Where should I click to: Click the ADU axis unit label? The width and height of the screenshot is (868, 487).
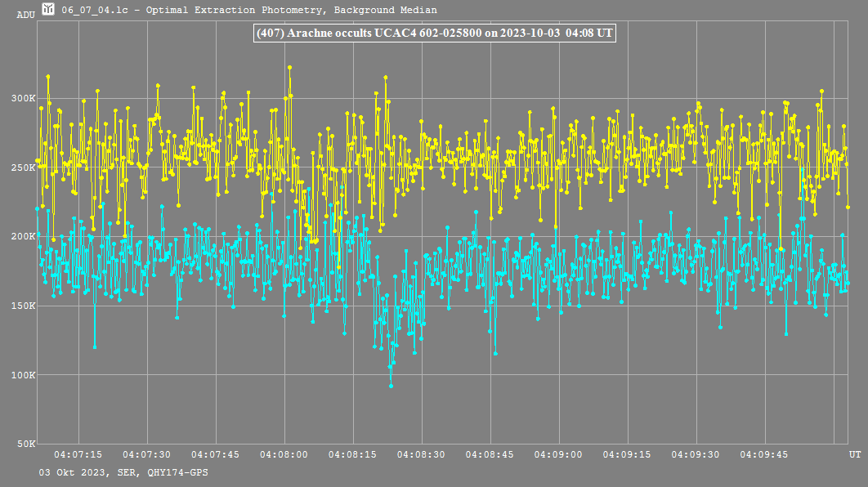(25, 15)
